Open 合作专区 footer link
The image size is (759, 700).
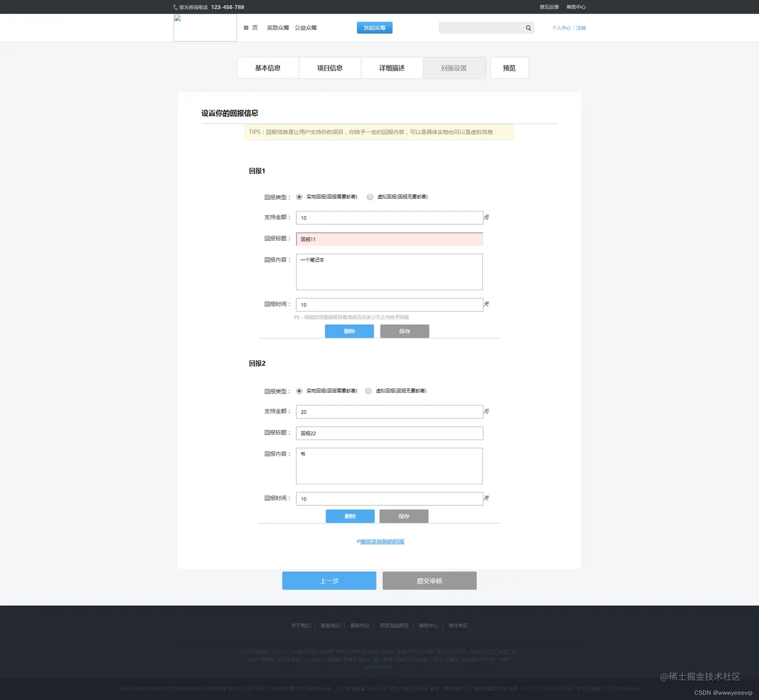458,626
